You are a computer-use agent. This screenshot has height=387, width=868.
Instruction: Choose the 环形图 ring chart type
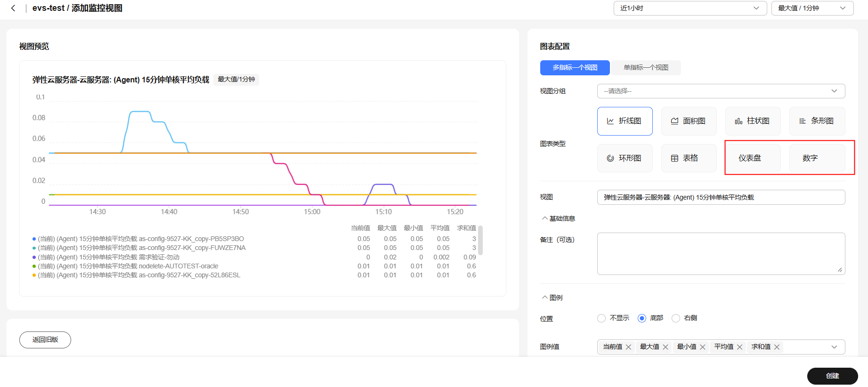click(x=625, y=158)
